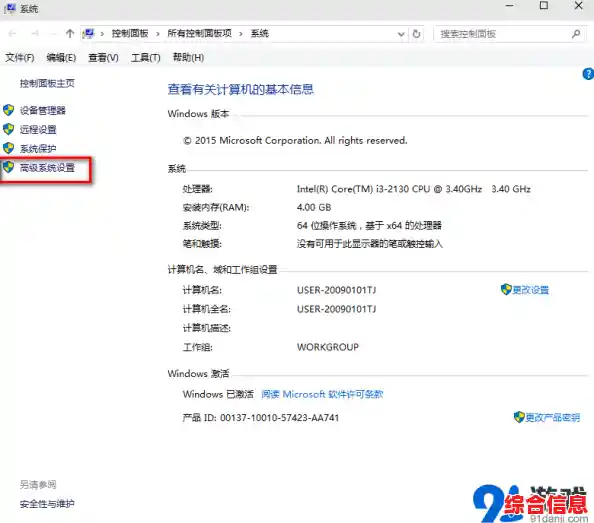Click the search magnifier icon
This screenshot has height=523, width=594.
[x=576, y=34]
